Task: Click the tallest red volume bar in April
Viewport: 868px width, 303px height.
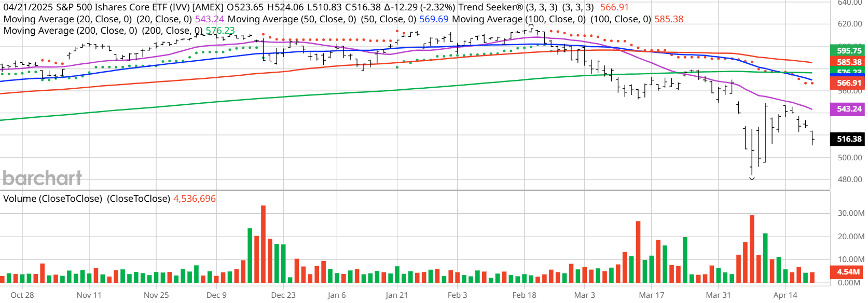Action: (x=752, y=249)
